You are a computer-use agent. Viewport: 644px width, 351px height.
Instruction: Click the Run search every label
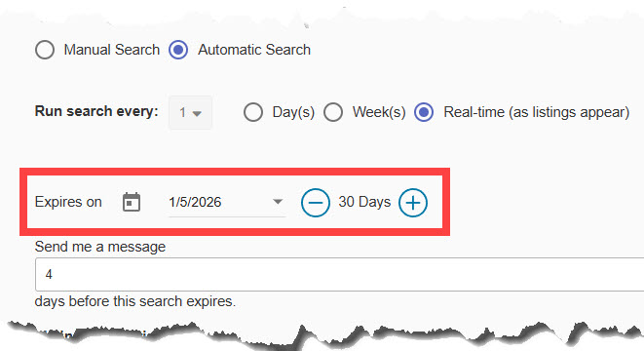[96, 111]
